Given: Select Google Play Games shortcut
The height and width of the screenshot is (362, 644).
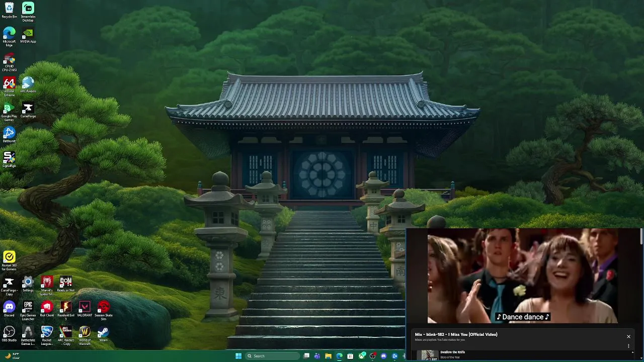Looking at the screenshot, I should (9, 112).
